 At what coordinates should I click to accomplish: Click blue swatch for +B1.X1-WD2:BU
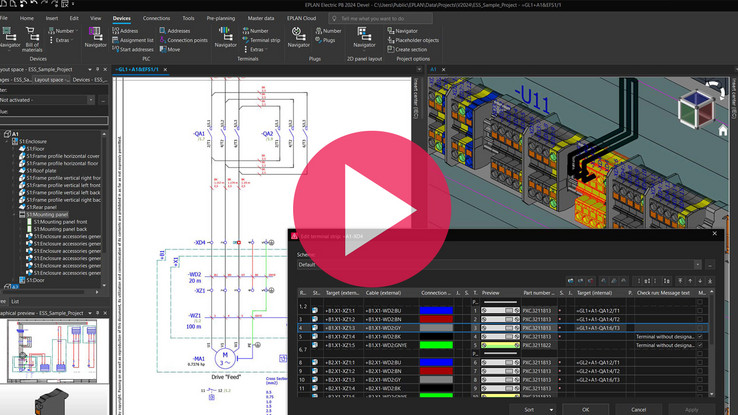(x=436, y=311)
